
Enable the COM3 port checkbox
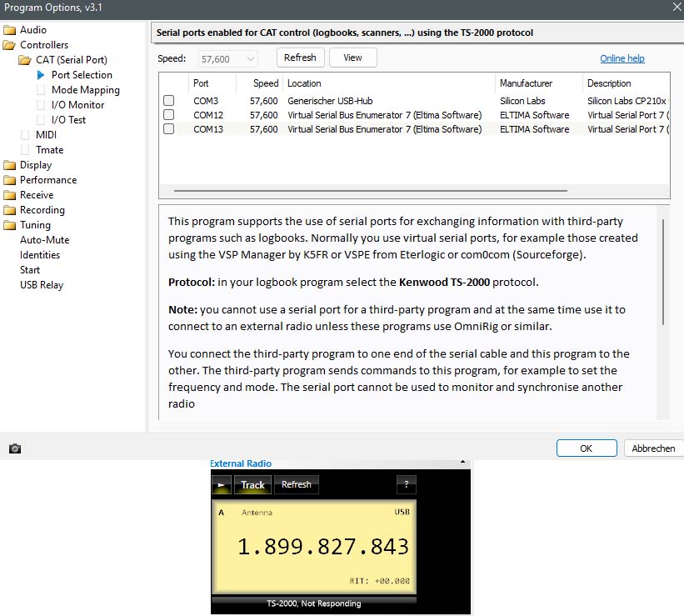[169, 100]
